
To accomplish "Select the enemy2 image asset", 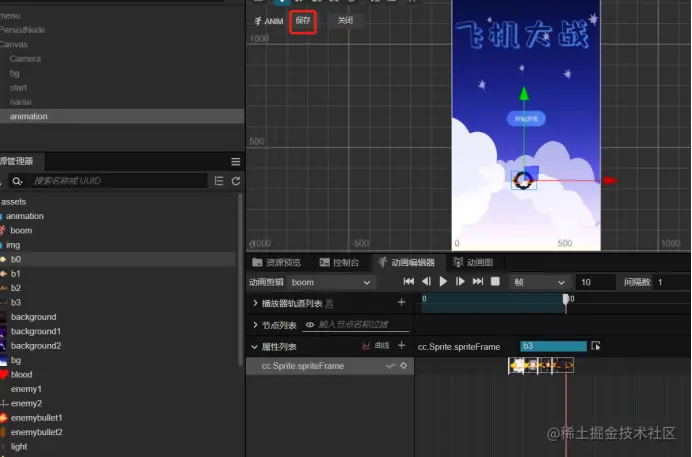I will point(26,403).
